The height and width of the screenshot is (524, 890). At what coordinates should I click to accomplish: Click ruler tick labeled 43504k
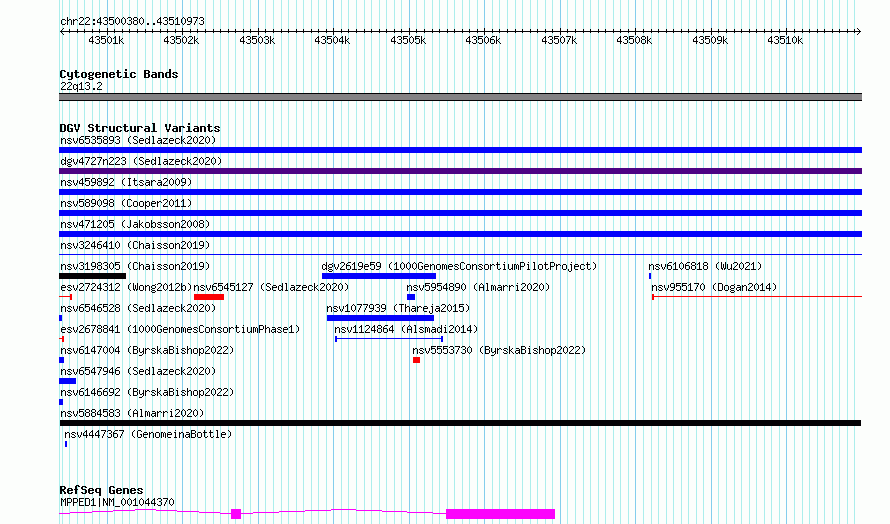[x=332, y=40]
